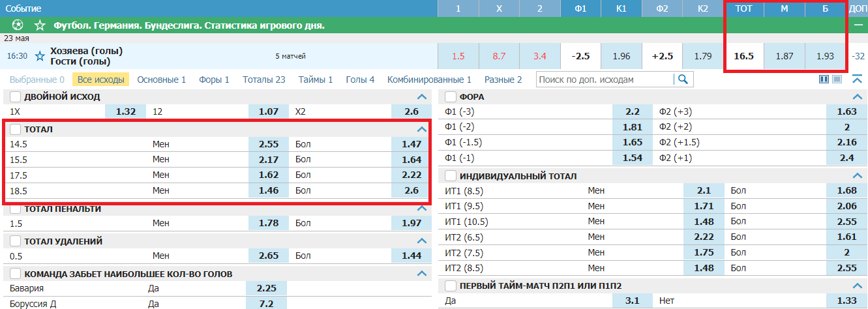
Task: Select Ф1 (-3) handicap odds 2.2
Action: (x=633, y=111)
